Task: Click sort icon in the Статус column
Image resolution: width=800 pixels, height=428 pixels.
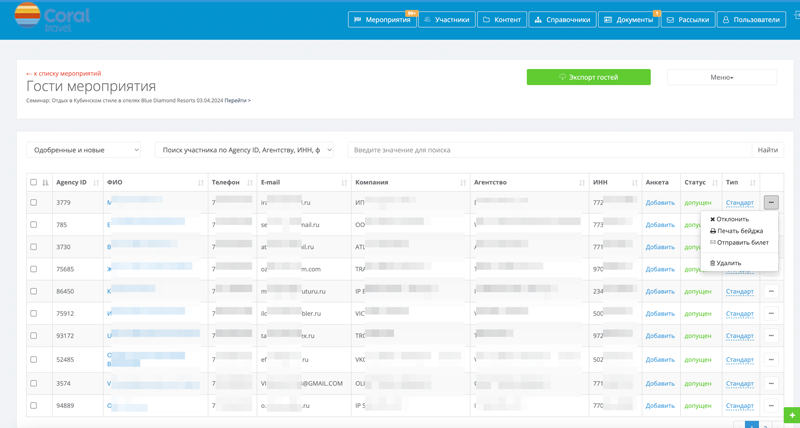Action: click(714, 183)
